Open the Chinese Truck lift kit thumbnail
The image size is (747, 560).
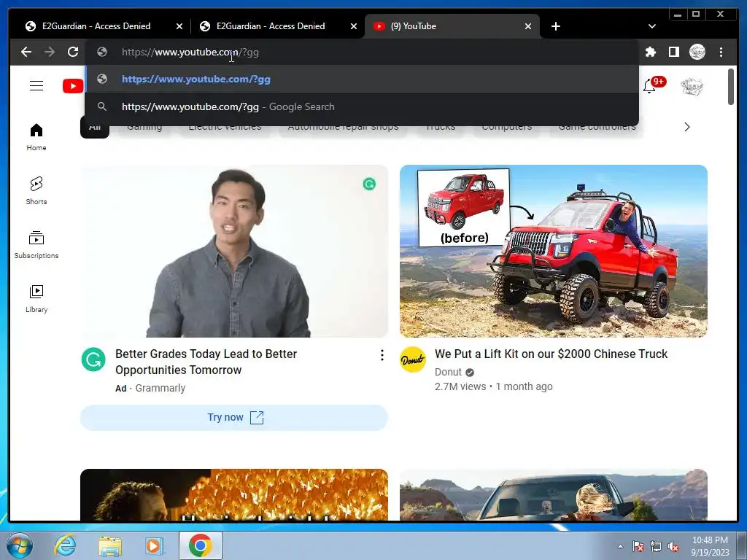[x=554, y=251]
